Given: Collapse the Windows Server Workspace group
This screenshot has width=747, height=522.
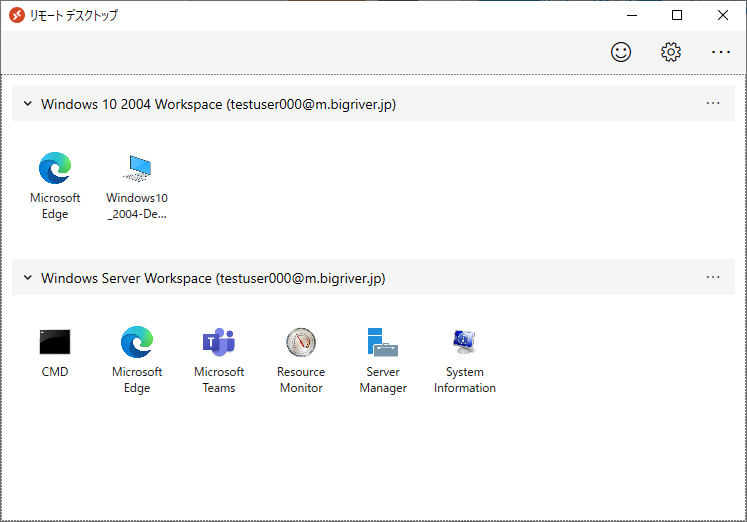Looking at the screenshot, I should (x=28, y=277).
